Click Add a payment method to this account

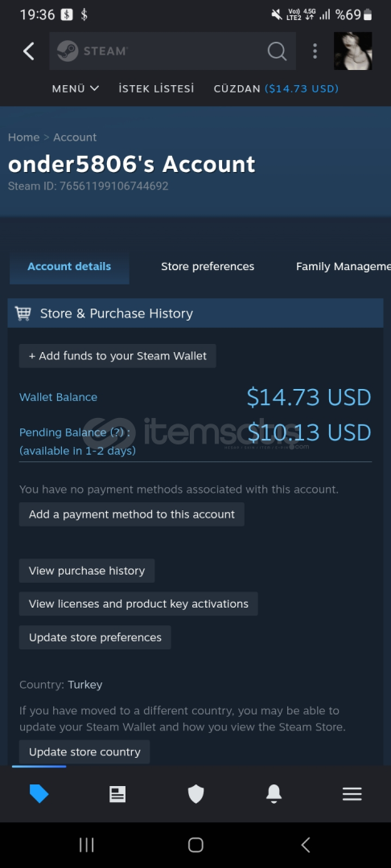click(x=132, y=514)
